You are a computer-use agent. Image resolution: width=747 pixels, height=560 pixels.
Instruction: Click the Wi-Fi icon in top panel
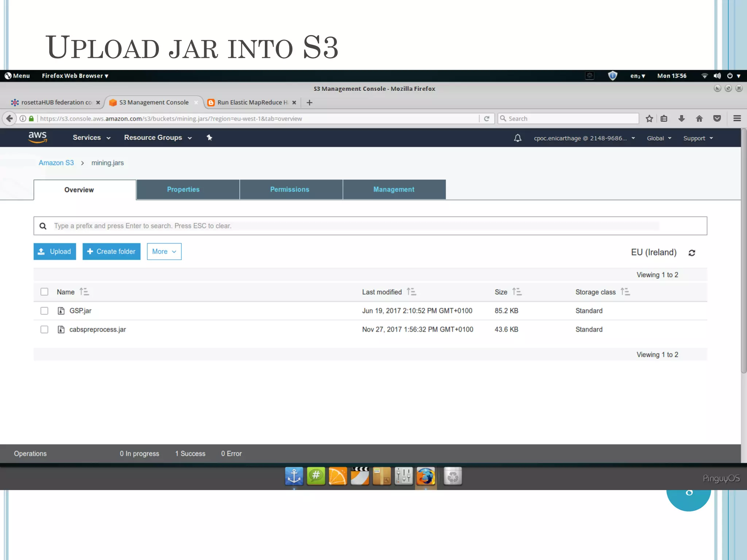coord(704,76)
